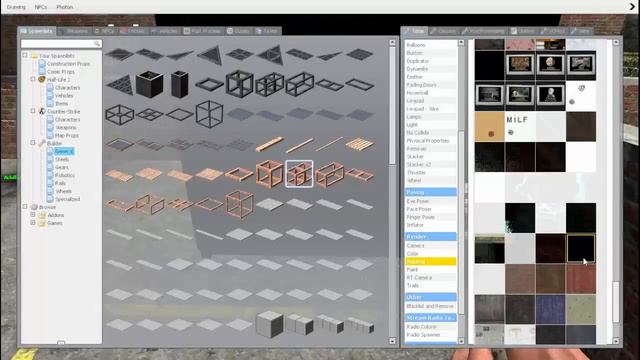Open the NPCs menu in top bar
Viewport: 640px width, 360px height.
(41, 7)
